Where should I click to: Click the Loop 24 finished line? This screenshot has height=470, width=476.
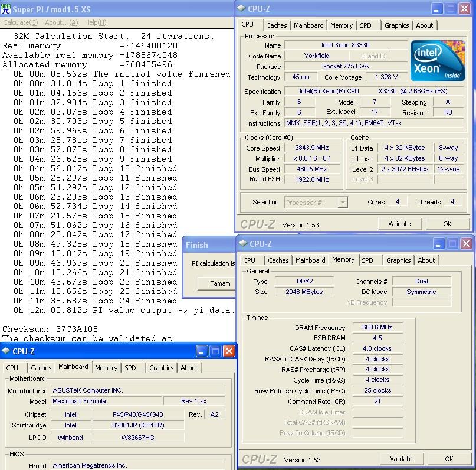tap(95, 301)
